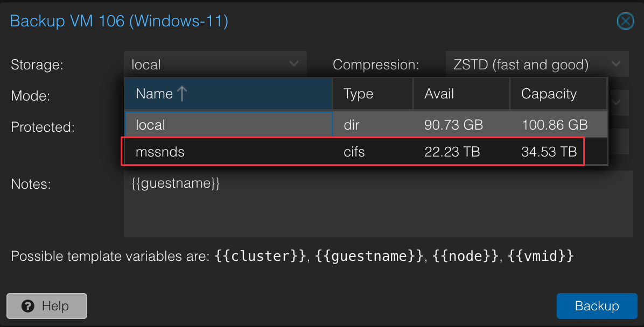Expand the Storage dropdown chevron
The image size is (644, 327).
[x=293, y=63]
